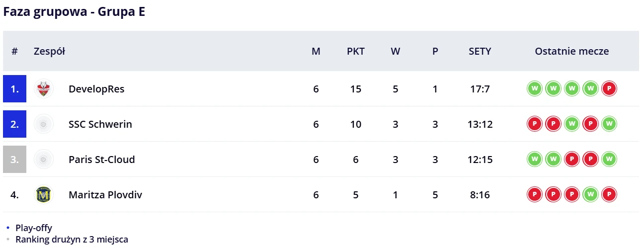644x249 pixels.
Task: Open the Maritza Plovdiv team link
Action: pyautogui.click(x=105, y=195)
